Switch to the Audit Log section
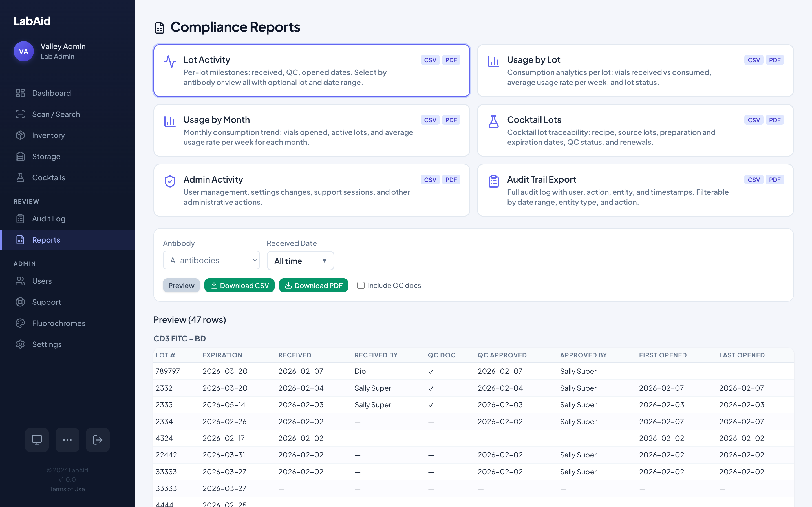Screen dimensions: 812x507 coord(49,218)
